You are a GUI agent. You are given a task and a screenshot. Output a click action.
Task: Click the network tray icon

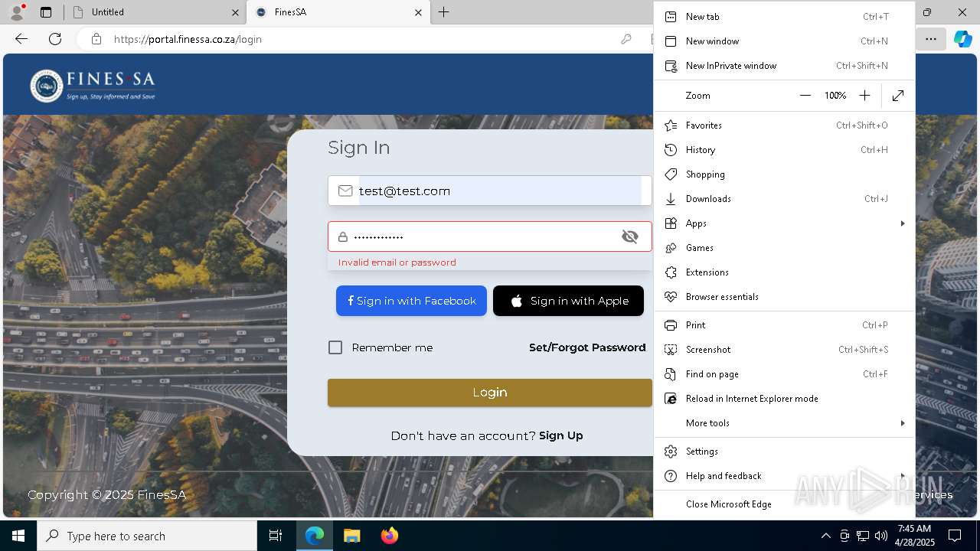[x=863, y=536]
